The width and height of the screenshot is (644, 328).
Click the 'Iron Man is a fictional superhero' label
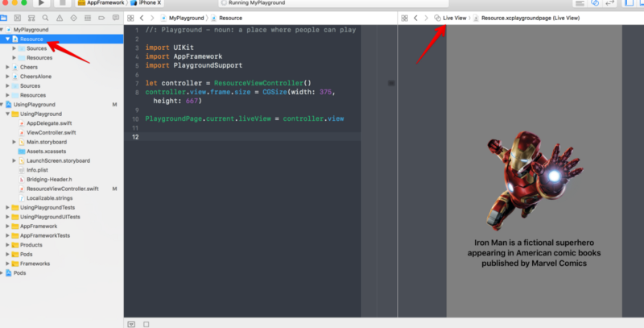pyautogui.click(x=534, y=253)
